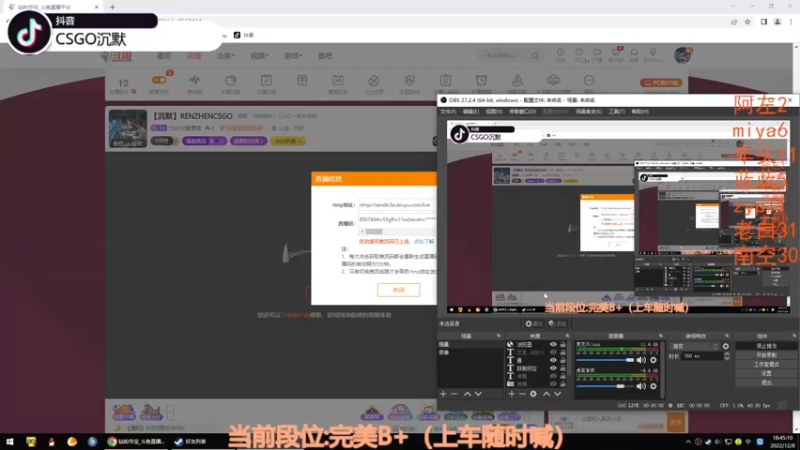The image size is (800, 450).
Task: Toggle the orange switch in streamer toolbar
Action: point(159,80)
